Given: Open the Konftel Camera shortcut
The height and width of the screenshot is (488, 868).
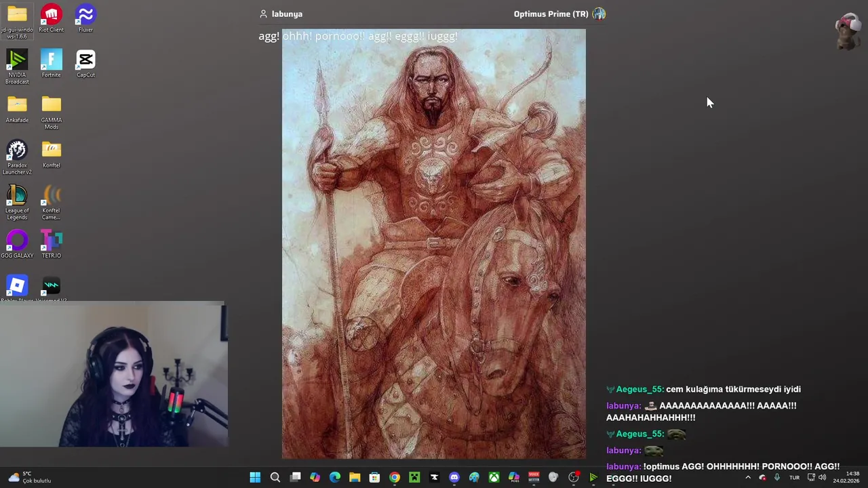Looking at the screenshot, I should [51, 202].
